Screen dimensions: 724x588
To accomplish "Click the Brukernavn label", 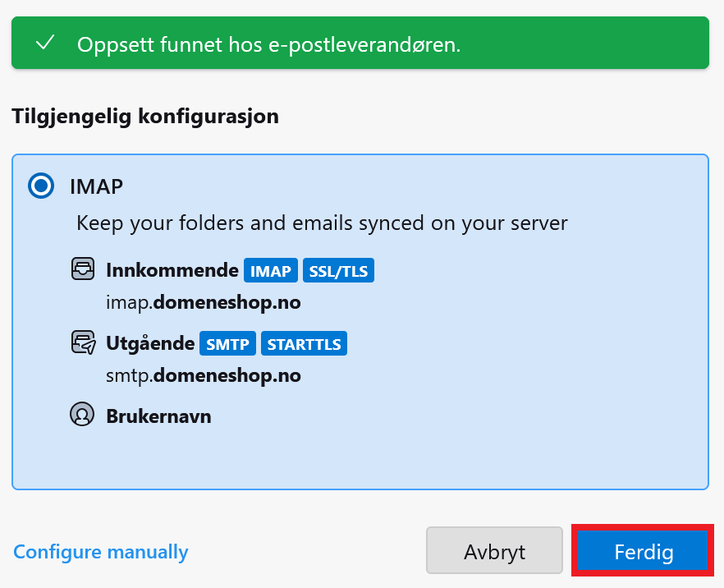I will point(158,416).
